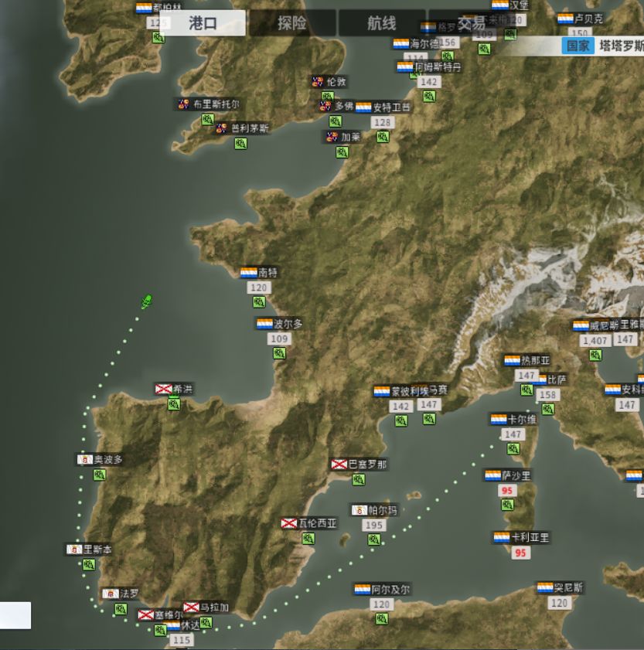Viewport: 644px width, 650px height.
Task: Click the 希洪 port label
Action: click(x=174, y=389)
